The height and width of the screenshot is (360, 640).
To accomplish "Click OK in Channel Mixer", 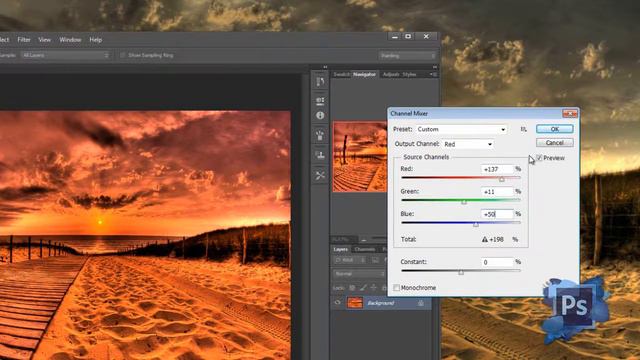I will point(555,129).
